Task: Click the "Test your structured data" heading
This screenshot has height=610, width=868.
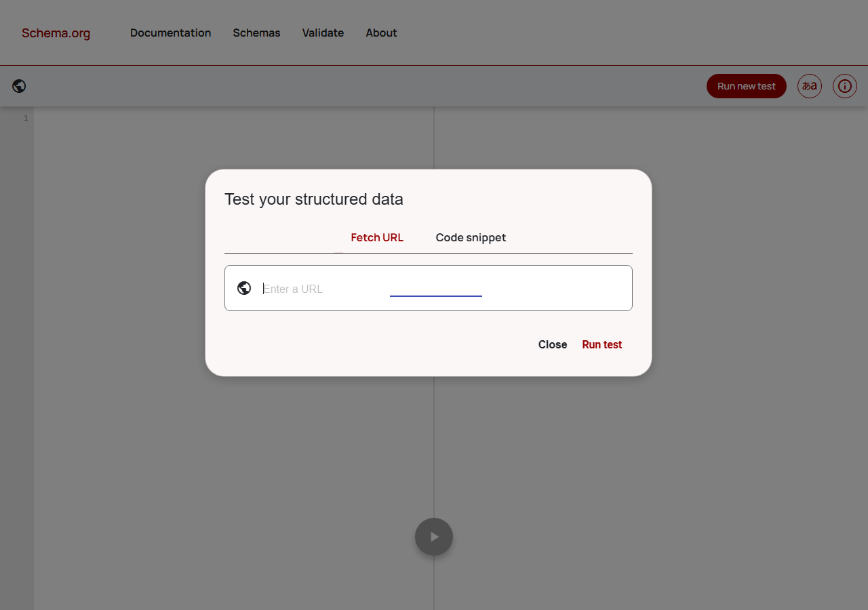Action: pyautogui.click(x=314, y=199)
